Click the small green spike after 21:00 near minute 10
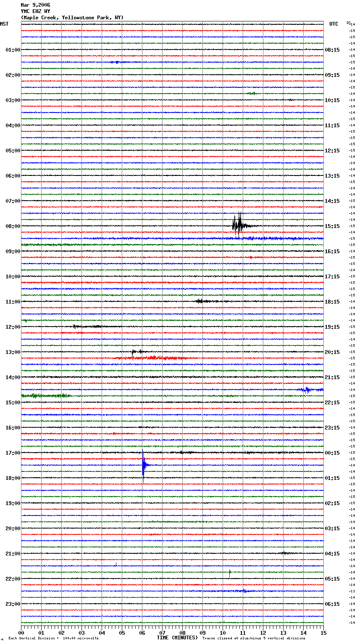 230,572
